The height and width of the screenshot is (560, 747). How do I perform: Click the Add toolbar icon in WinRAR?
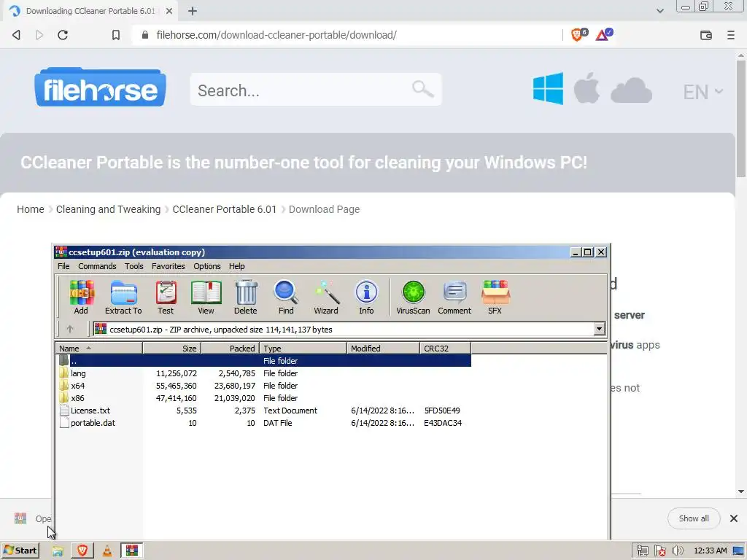(81, 297)
